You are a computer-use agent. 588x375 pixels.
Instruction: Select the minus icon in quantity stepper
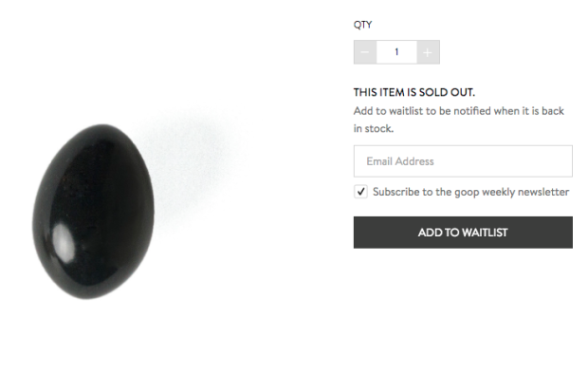click(365, 52)
